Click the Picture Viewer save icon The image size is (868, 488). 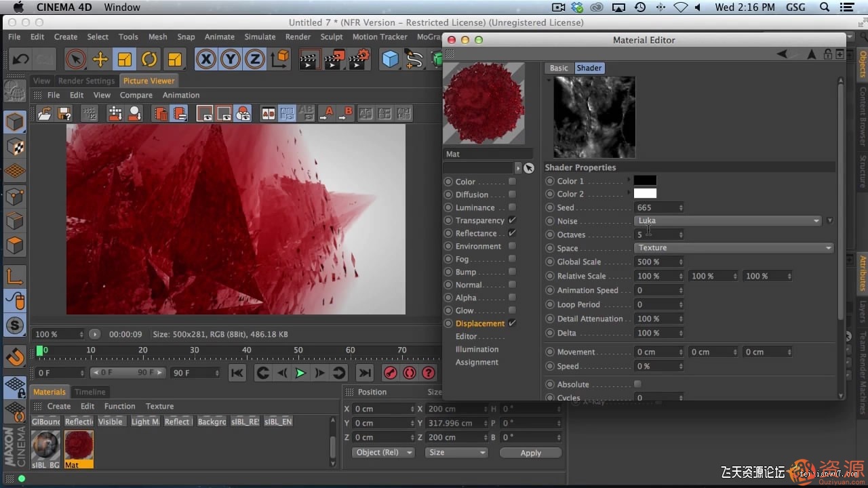click(x=64, y=113)
